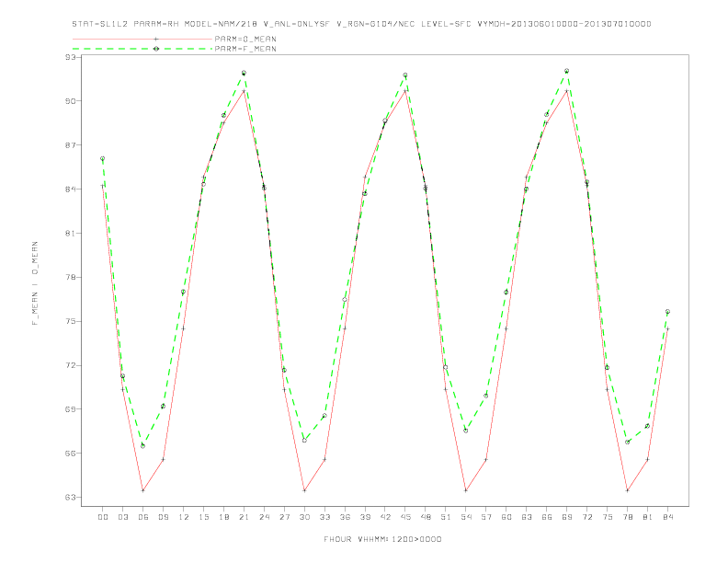The height and width of the screenshot is (563, 728).
Task: Click the x-axis tick label 48
Action: click(426, 517)
